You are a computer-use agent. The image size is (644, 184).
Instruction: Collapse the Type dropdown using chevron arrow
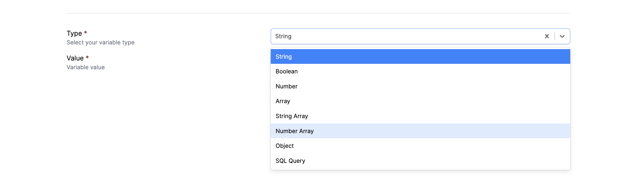coord(562,36)
